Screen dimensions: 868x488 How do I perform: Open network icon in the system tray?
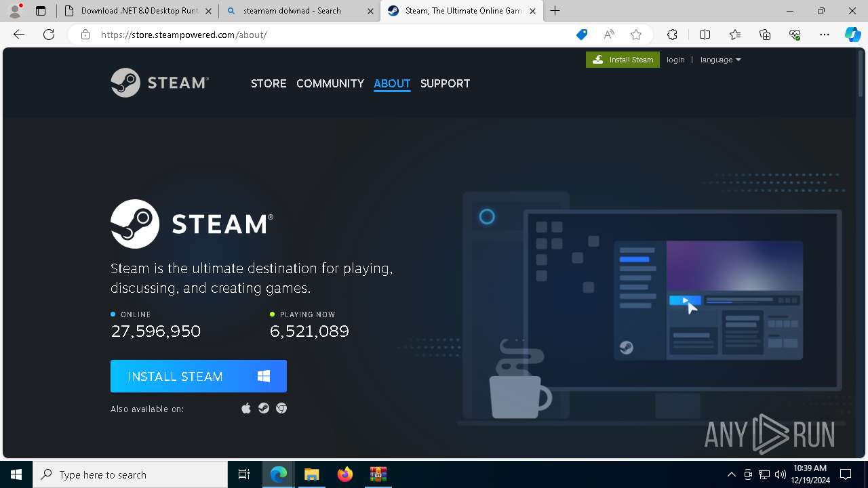pos(764,474)
